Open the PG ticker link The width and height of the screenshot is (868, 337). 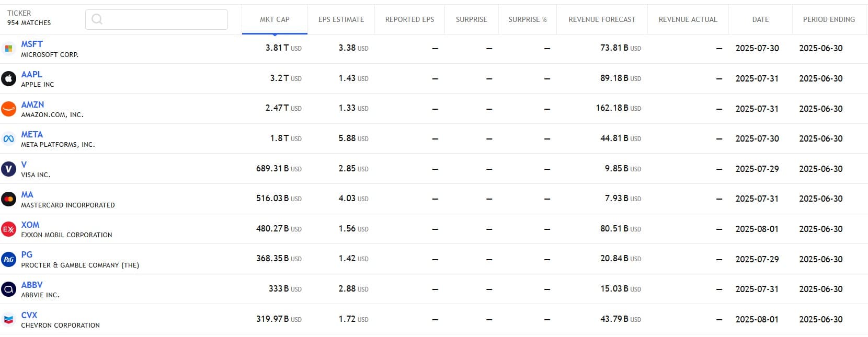tap(27, 254)
